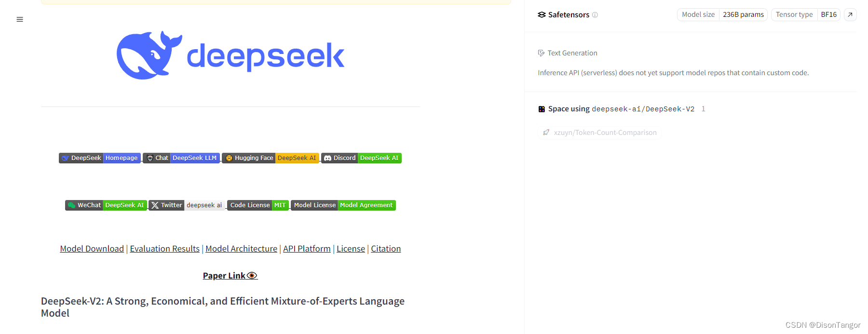Click the 236B params model size label
The image size is (868, 334).
point(743,14)
